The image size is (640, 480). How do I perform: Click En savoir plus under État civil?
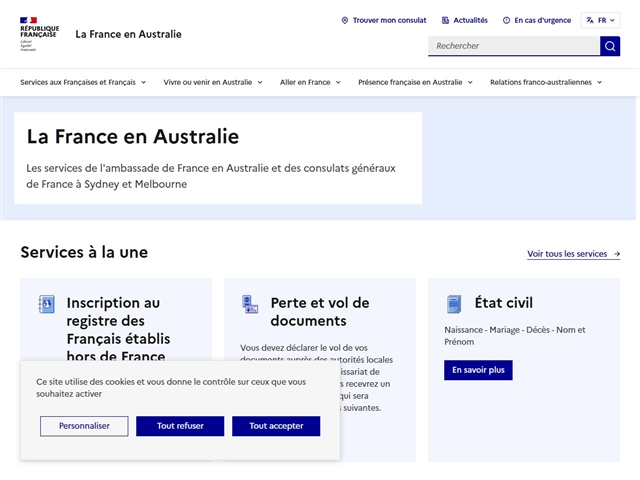click(x=478, y=370)
